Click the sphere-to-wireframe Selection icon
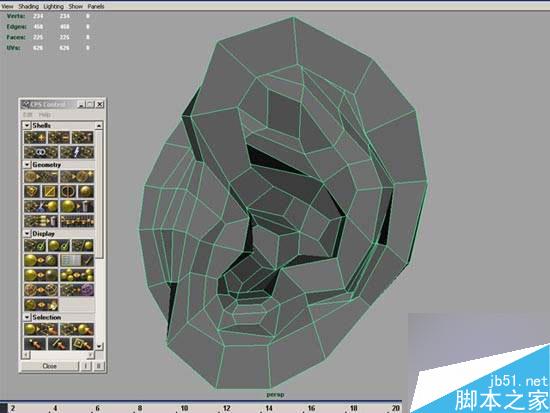The width and height of the screenshot is (550, 413). 41,329
